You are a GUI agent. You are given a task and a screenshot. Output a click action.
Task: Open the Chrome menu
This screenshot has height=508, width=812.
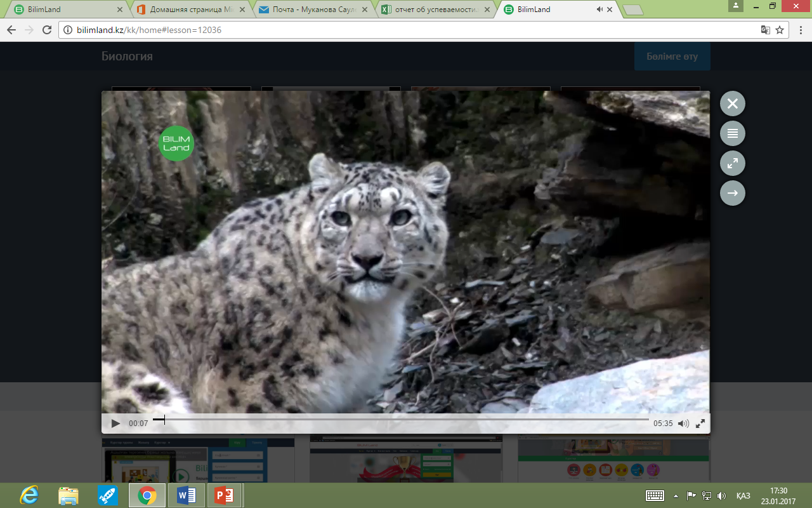pyautogui.click(x=800, y=30)
